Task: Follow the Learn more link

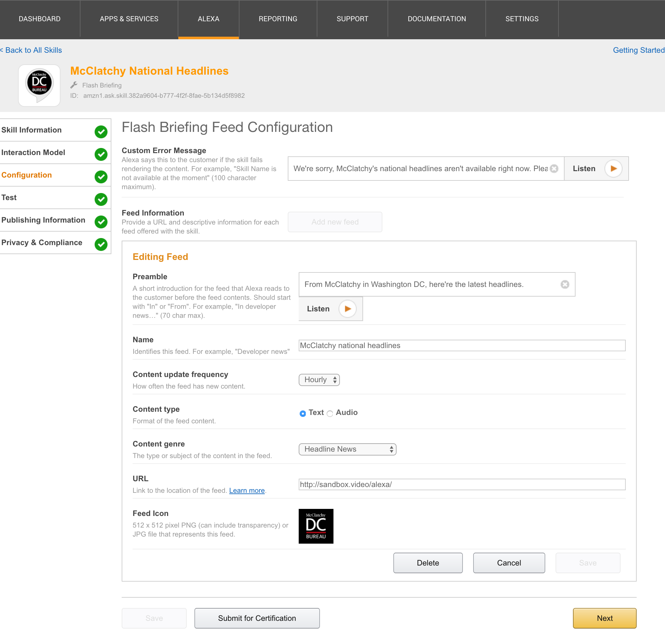Action: (x=247, y=490)
